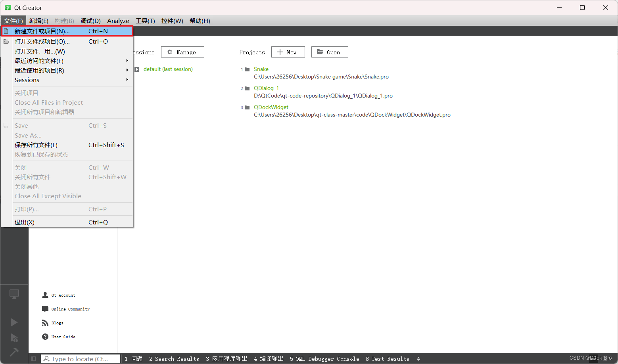The width and height of the screenshot is (618, 364).
Task: Select 新建文件或项目(N)... menu entry
Action: [x=67, y=31]
